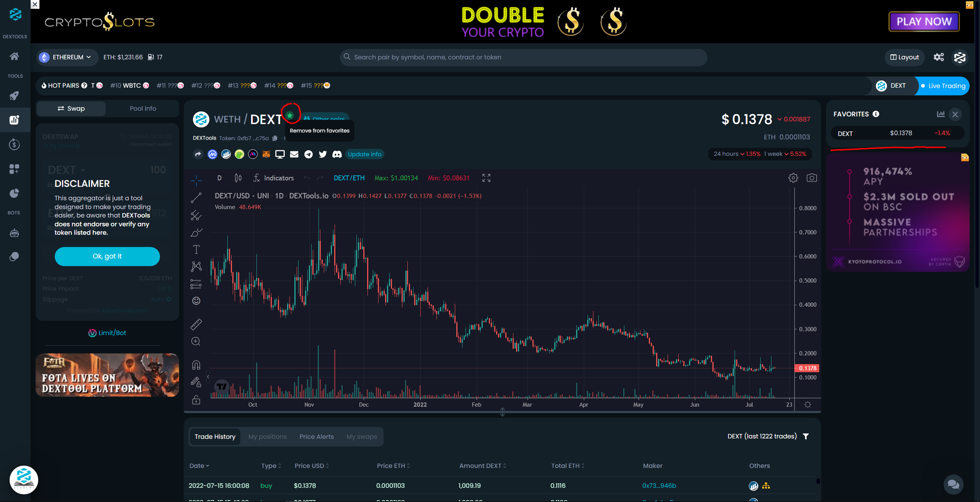Open the rocket Live New Pairs tool

coord(15,96)
